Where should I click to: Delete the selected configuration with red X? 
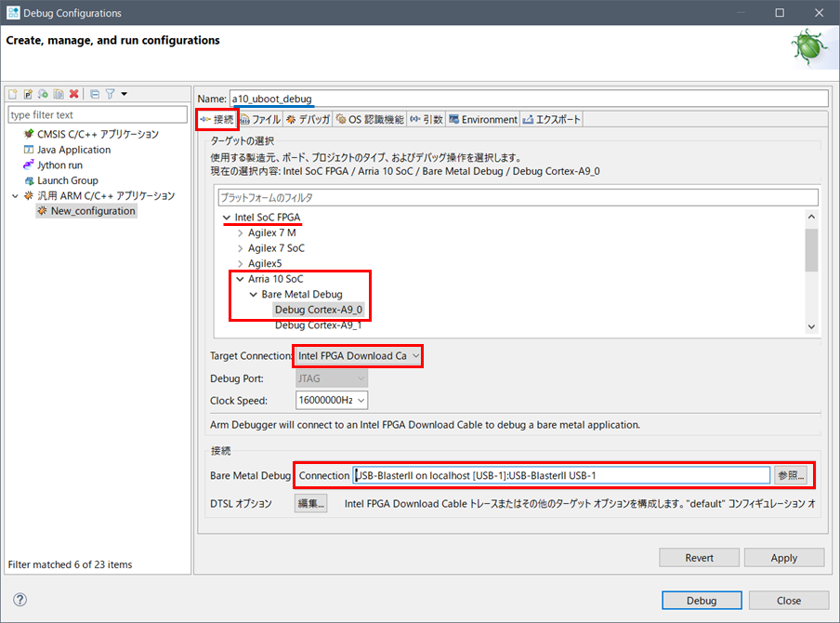[x=73, y=94]
